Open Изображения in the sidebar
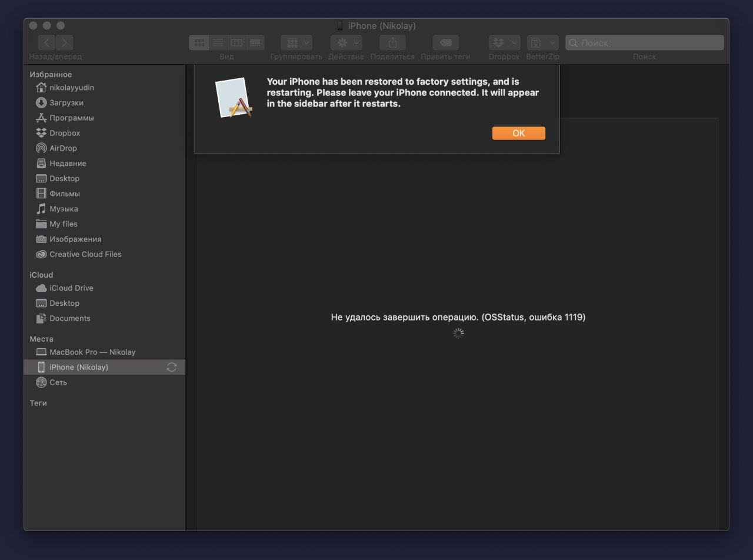 [105, 239]
